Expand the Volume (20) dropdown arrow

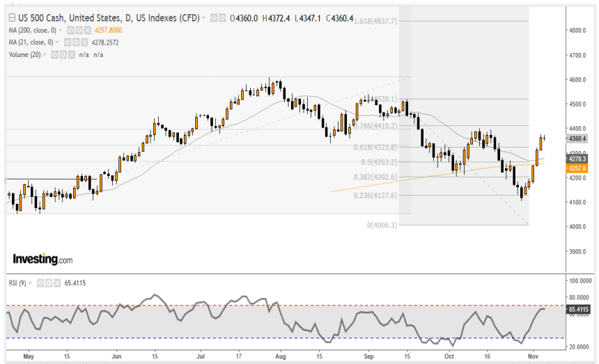(45, 54)
